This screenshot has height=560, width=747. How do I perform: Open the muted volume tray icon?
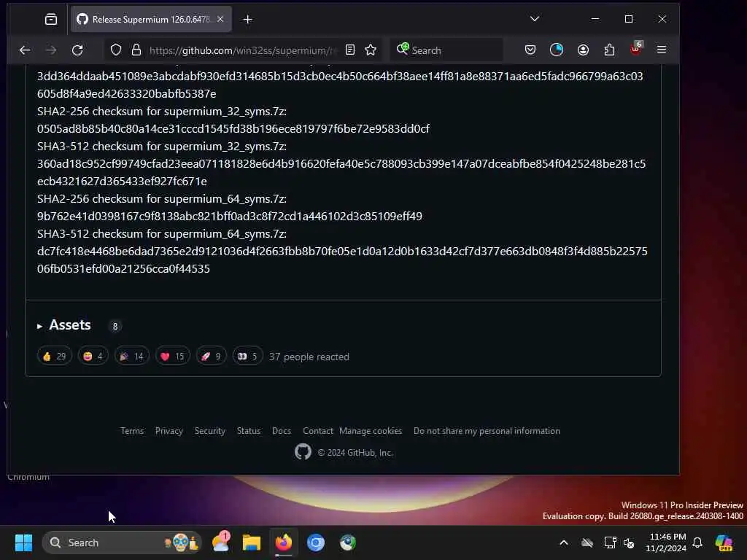(629, 542)
